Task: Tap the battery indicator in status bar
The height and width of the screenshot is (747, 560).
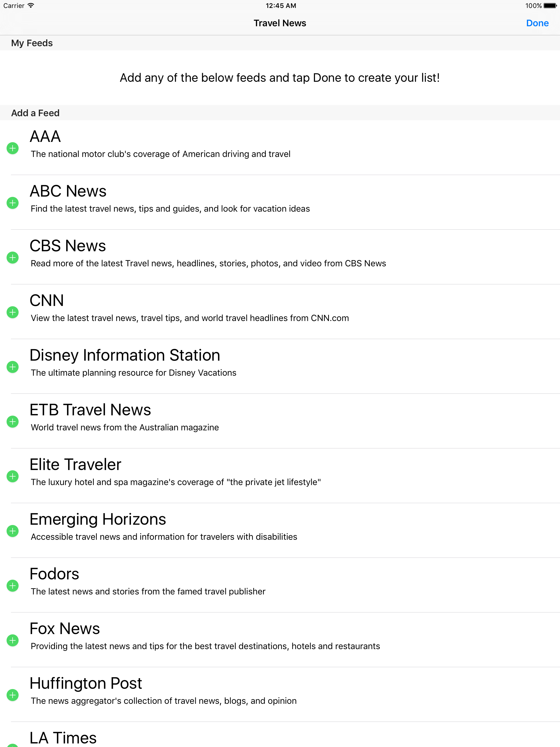Action: (550, 6)
